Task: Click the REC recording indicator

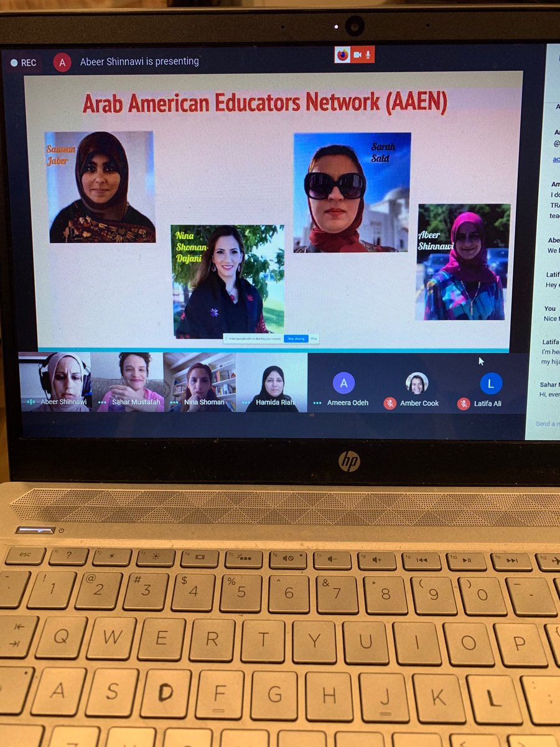Action: [x=23, y=62]
